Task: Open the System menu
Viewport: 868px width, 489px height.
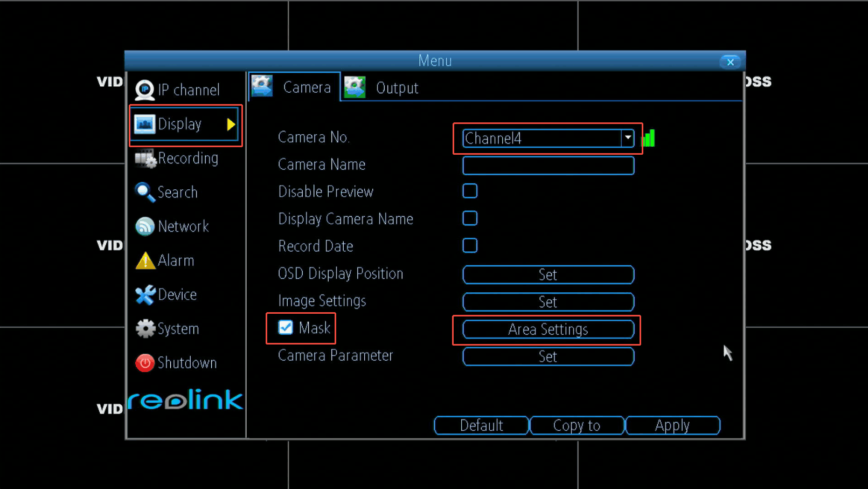Action: point(168,329)
